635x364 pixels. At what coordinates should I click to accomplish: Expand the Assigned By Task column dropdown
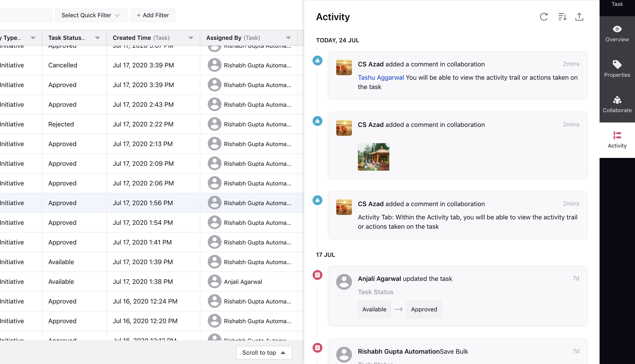[288, 37]
